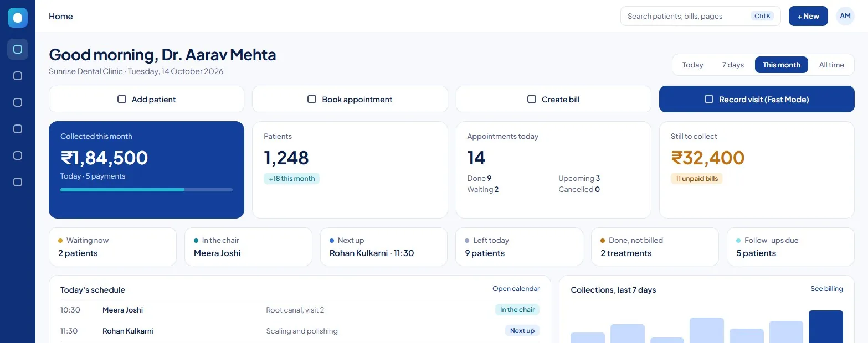Click the Today · 5 payments text
The height and width of the screenshot is (343, 868).
pyautogui.click(x=93, y=176)
